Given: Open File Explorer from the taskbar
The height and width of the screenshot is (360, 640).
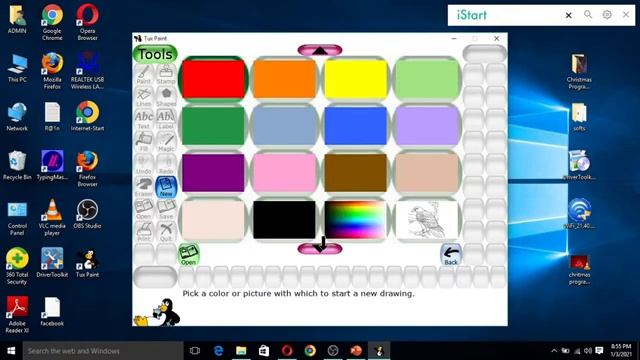Looking at the screenshot, I should (241, 351).
